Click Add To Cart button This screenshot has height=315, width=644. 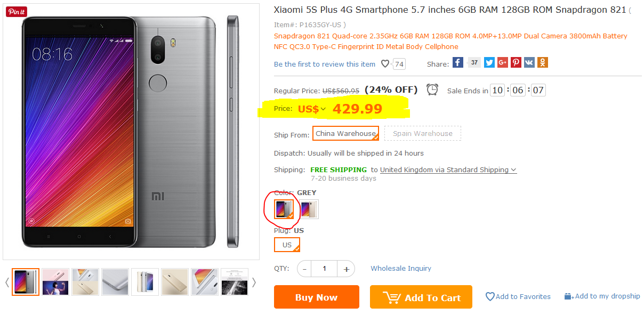coord(421,297)
